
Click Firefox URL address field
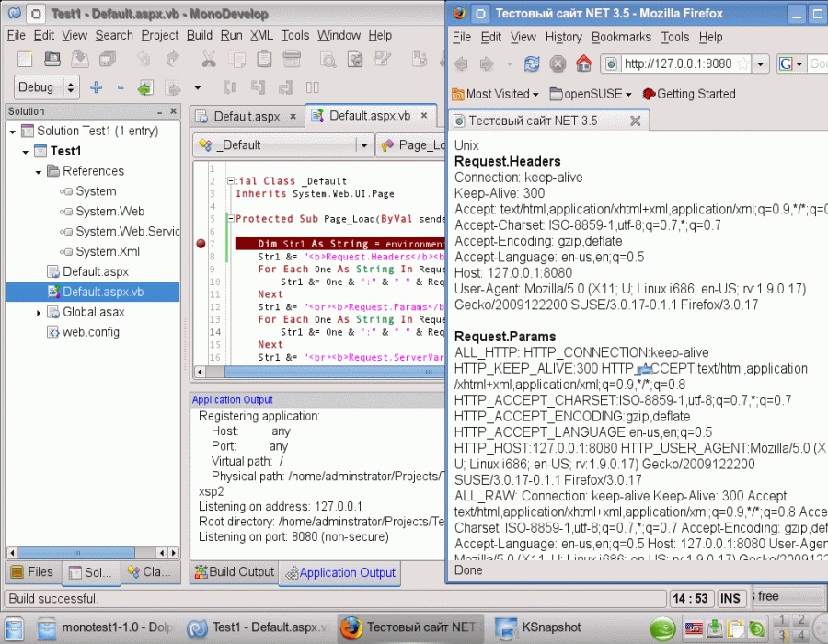(679, 64)
